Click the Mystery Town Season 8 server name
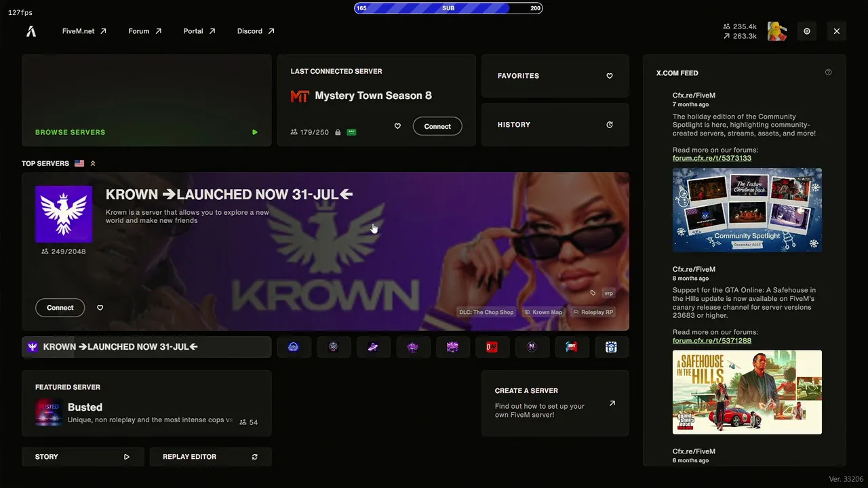The image size is (868, 488). [x=374, y=96]
